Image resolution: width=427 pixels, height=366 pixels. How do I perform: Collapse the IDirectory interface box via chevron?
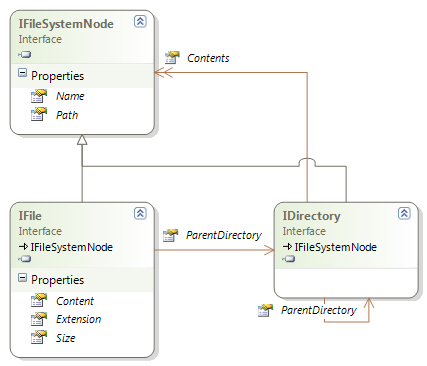point(404,213)
